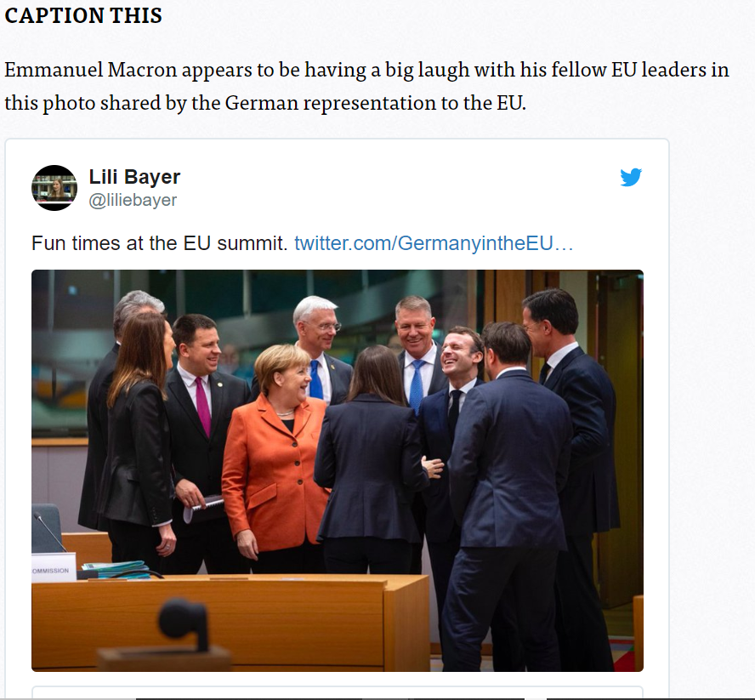The image size is (755, 700).
Task: Click the wooden desk in the photo
Action: [x=230, y=623]
